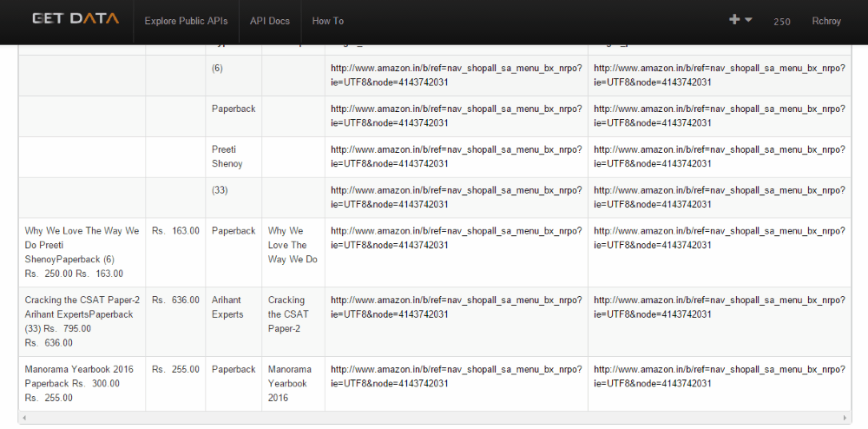Click the right arrow of horizontal scrollbar
Image resolution: width=868 pixels, height=429 pixels.
pos(845,418)
